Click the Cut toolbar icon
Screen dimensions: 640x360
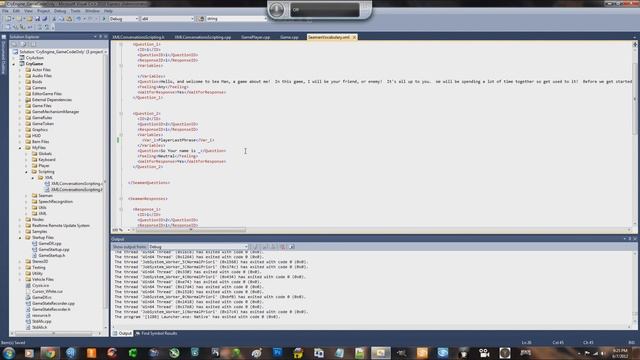(54, 19)
